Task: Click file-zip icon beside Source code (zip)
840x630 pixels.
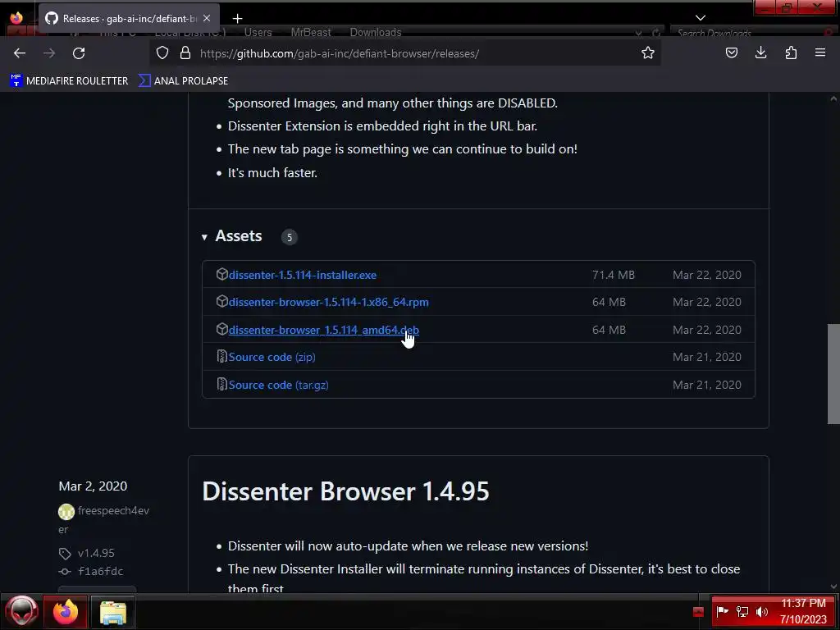Action: coord(221,356)
